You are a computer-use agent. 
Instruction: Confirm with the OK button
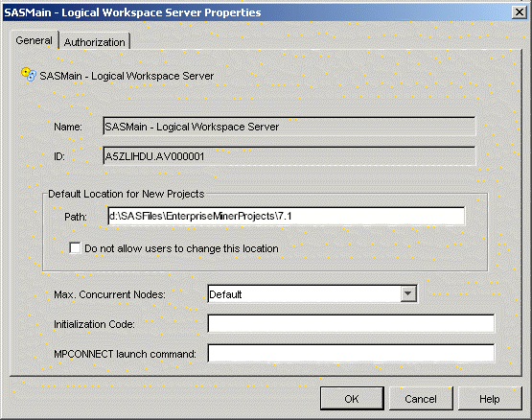coord(352,398)
